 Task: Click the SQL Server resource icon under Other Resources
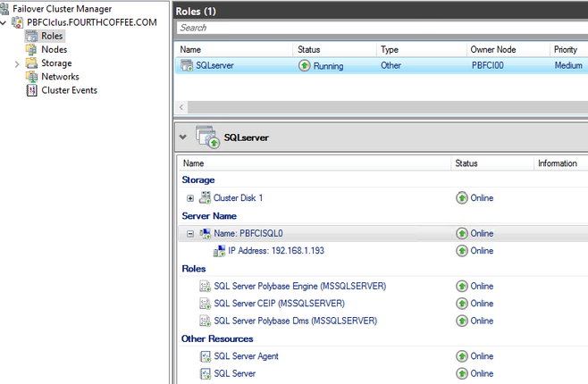tap(206, 373)
